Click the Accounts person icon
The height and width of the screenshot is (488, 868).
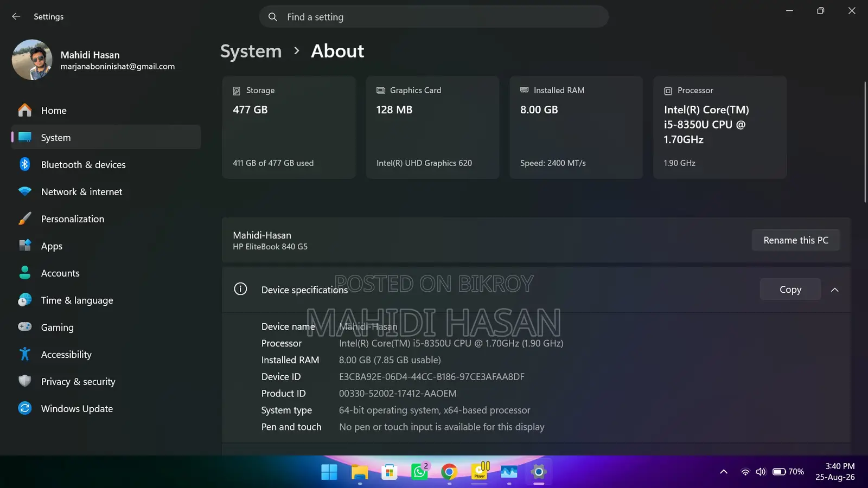click(25, 273)
